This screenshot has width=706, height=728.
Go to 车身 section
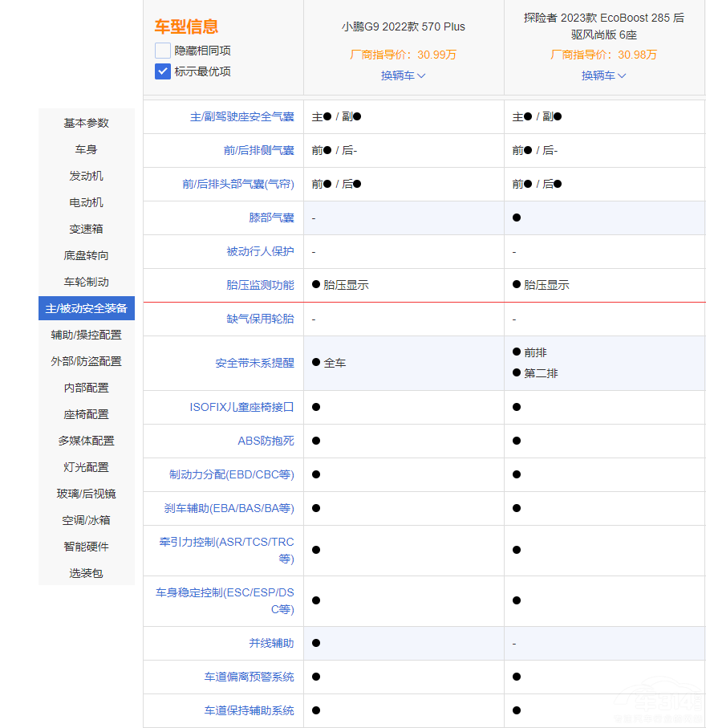click(86, 149)
